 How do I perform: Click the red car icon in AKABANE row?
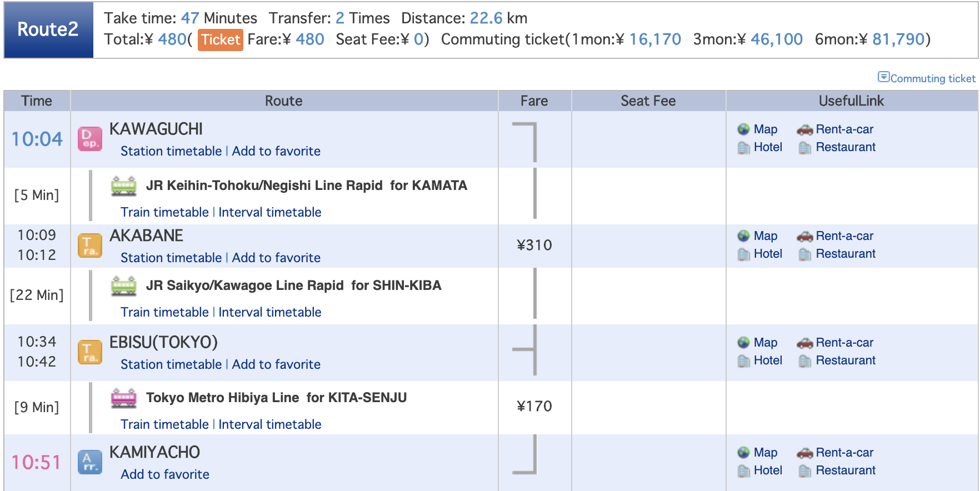point(804,237)
